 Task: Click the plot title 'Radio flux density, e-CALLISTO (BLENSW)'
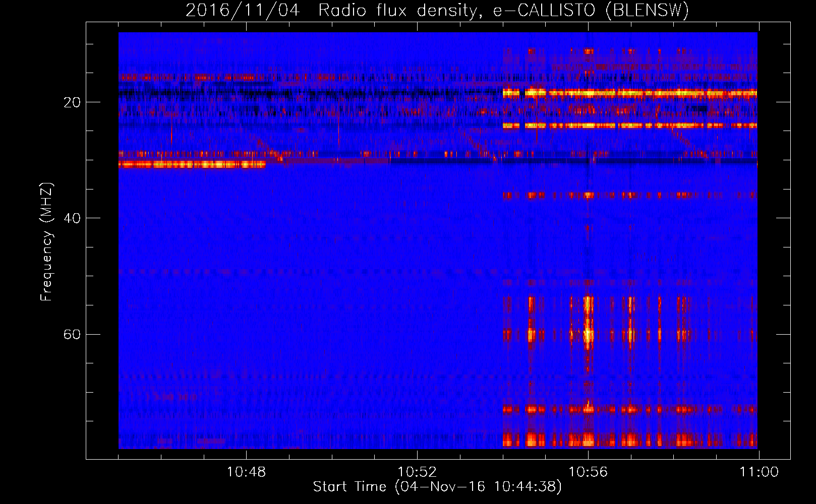click(503, 10)
